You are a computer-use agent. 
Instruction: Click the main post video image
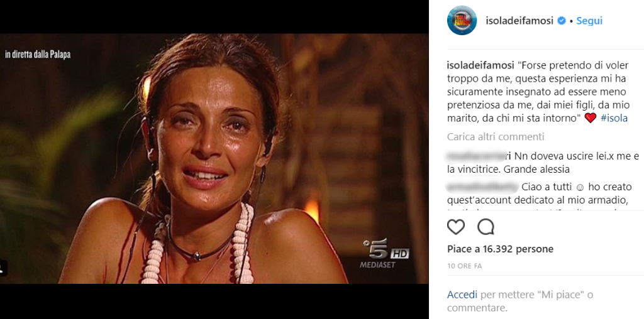[214, 159]
